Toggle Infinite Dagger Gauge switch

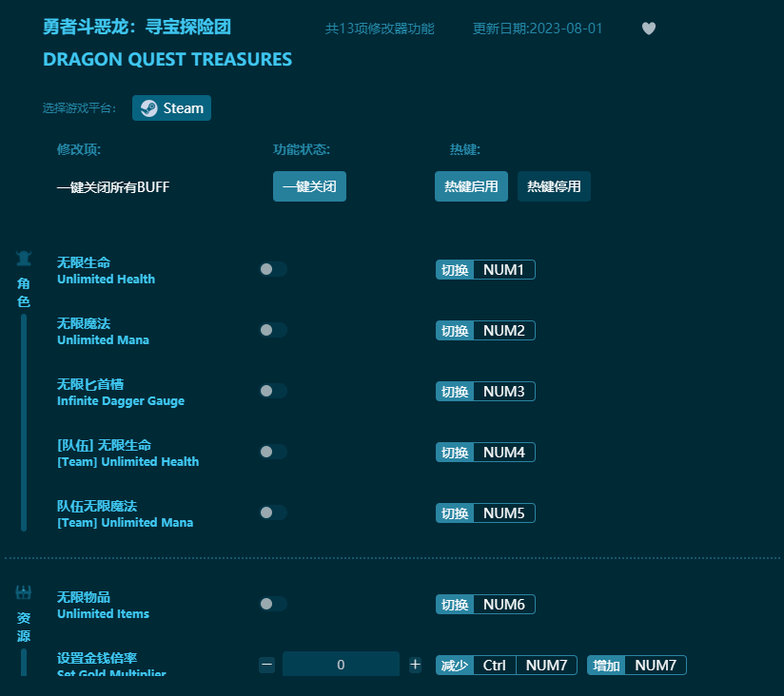(273, 391)
